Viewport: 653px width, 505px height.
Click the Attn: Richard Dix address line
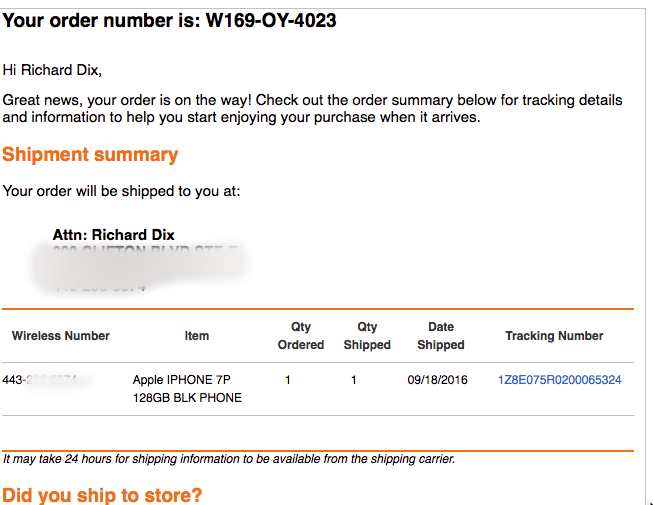coord(113,235)
